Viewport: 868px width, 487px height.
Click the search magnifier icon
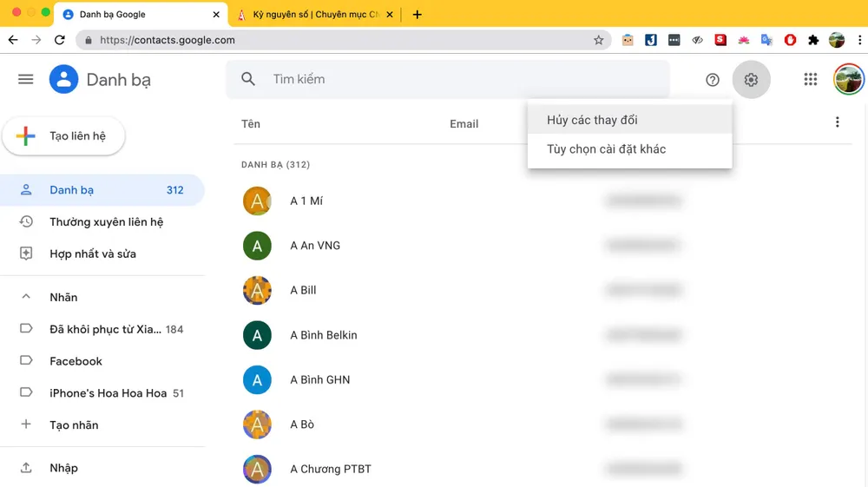[x=248, y=79]
